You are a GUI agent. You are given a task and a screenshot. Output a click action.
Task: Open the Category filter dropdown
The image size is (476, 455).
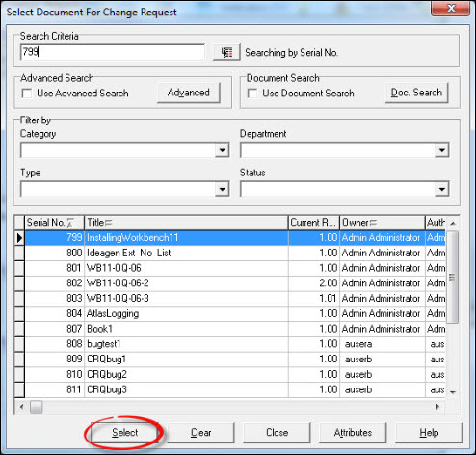pos(222,150)
